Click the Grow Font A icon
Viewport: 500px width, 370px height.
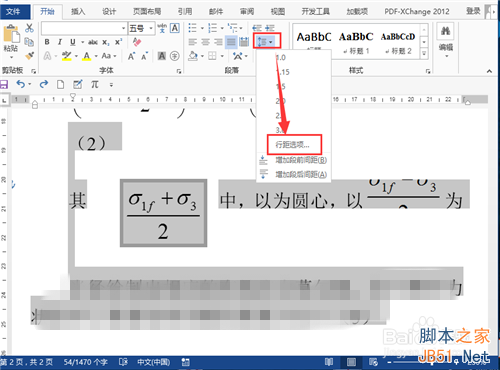132,56
